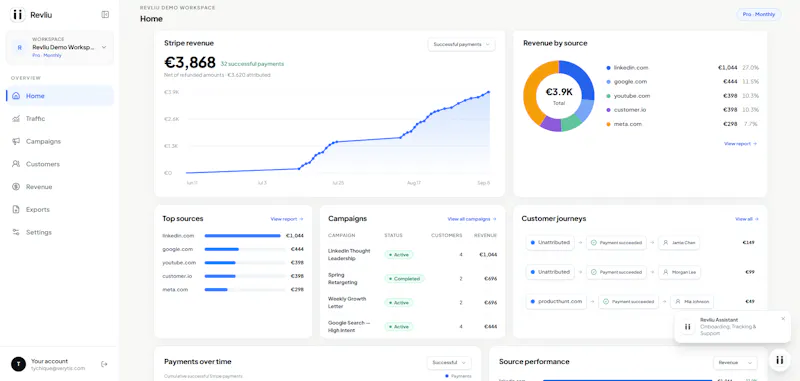Open the workspace switcher dropdown
The image size is (800, 381).
tap(60, 47)
